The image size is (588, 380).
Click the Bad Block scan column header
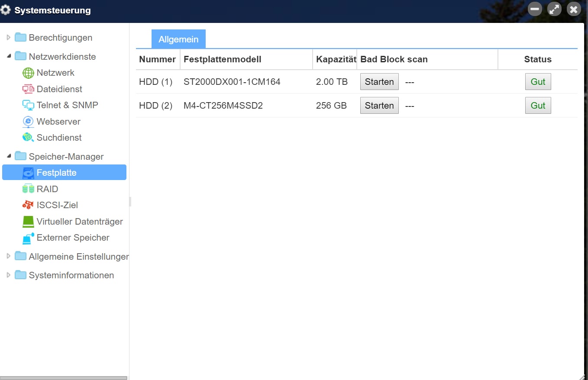point(427,60)
